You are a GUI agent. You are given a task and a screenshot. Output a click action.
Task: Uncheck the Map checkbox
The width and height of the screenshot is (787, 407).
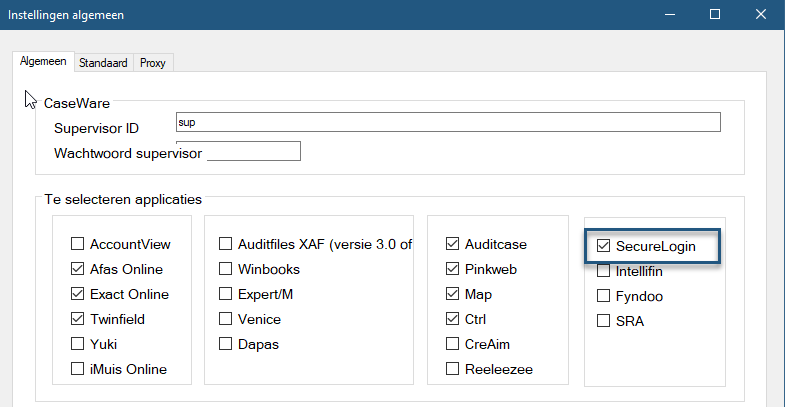pyautogui.click(x=452, y=295)
